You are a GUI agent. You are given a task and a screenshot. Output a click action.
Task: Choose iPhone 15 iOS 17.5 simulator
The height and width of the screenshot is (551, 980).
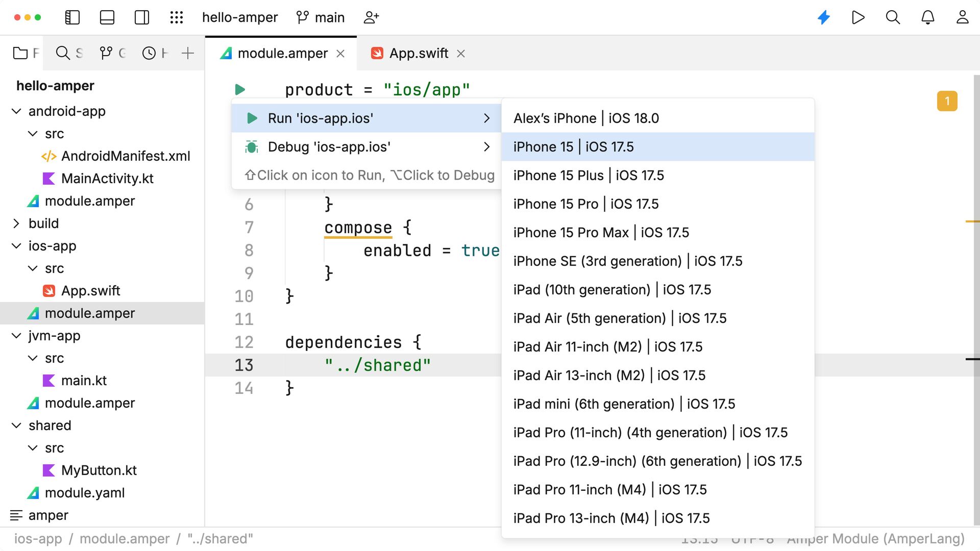658,147
